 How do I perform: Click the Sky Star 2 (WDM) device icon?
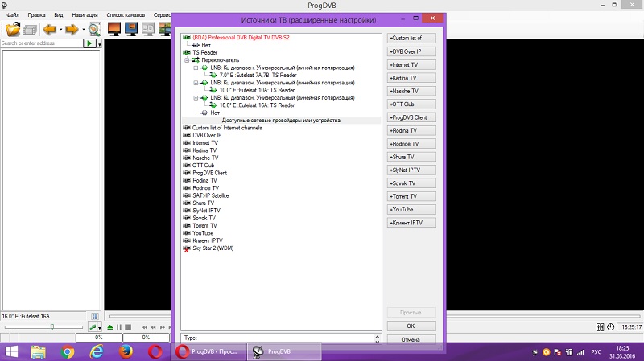pos(187,248)
